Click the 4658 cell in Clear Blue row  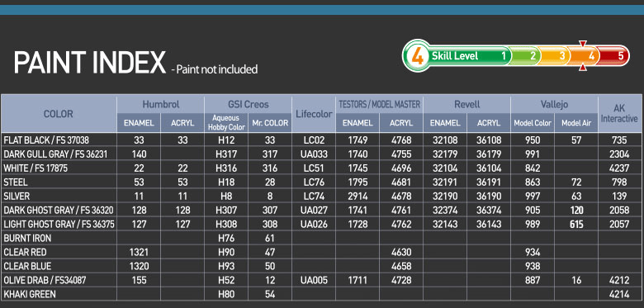[x=401, y=266]
